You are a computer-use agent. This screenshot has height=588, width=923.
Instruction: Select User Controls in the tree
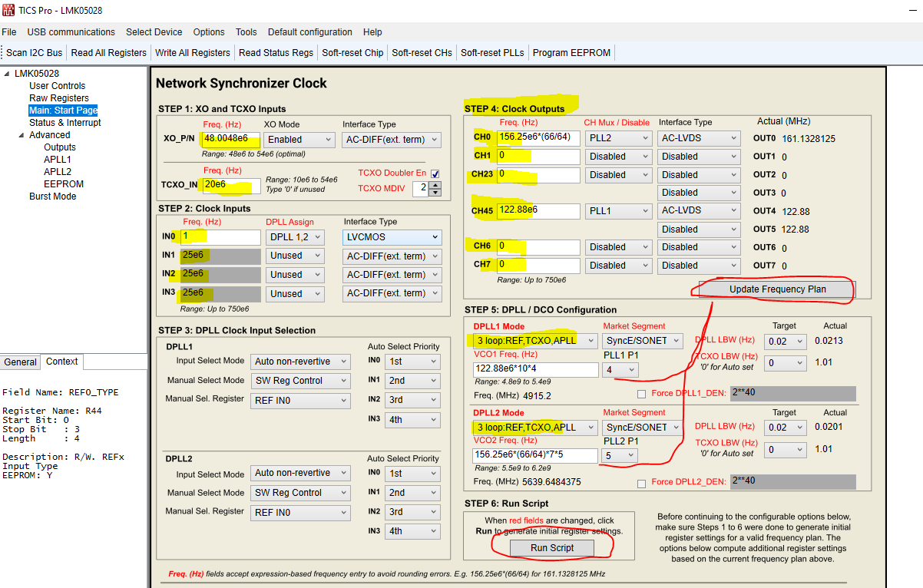[x=58, y=86]
